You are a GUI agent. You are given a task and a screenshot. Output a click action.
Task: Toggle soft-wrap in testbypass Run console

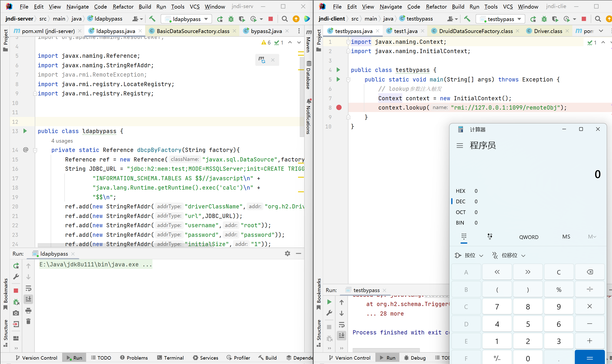pos(341,325)
